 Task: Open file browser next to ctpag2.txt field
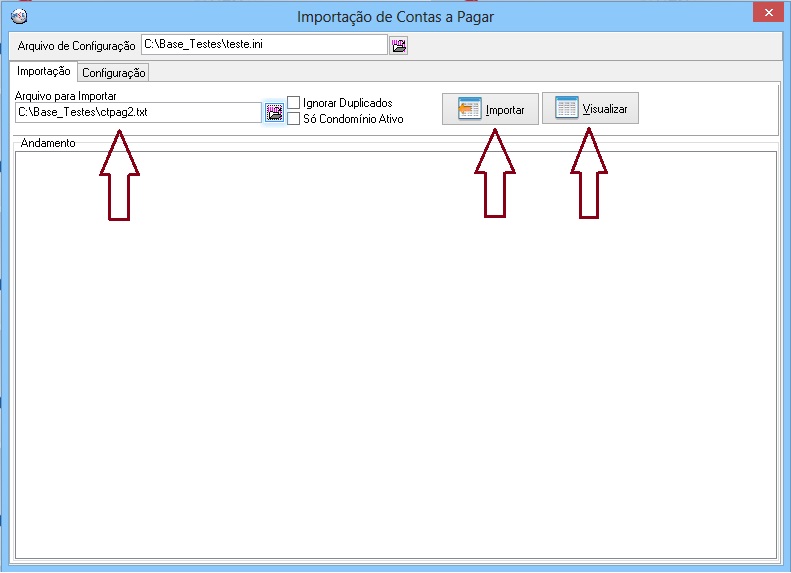[274, 112]
